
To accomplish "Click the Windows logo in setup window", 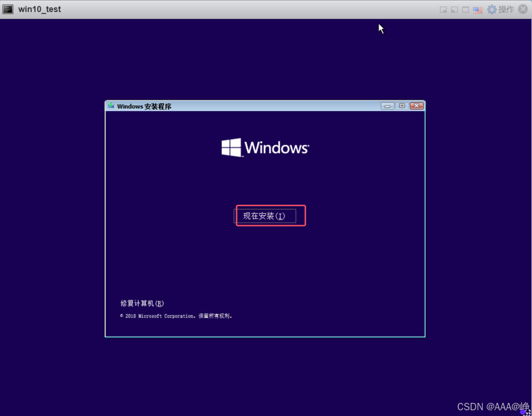I will pos(231,148).
